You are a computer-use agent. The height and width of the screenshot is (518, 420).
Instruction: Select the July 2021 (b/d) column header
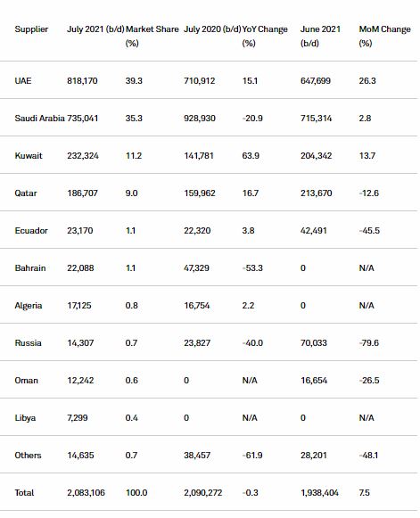pos(95,29)
